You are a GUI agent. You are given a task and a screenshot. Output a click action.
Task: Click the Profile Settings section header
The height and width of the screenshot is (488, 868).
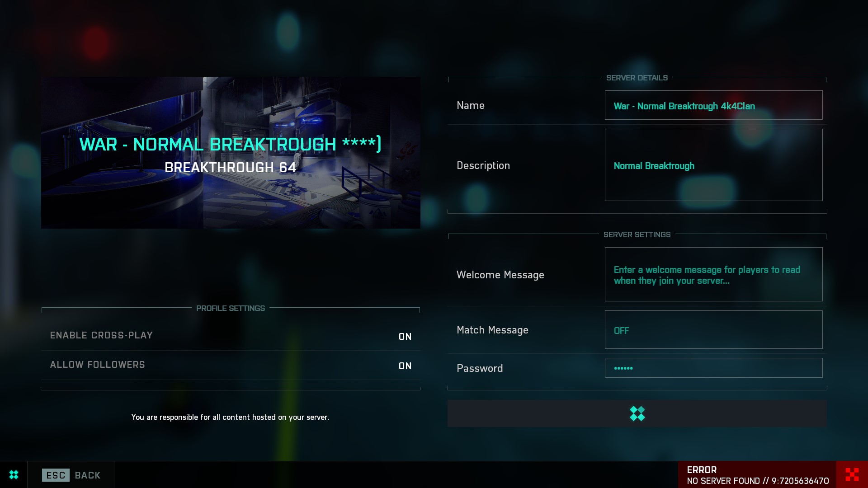(231, 308)
